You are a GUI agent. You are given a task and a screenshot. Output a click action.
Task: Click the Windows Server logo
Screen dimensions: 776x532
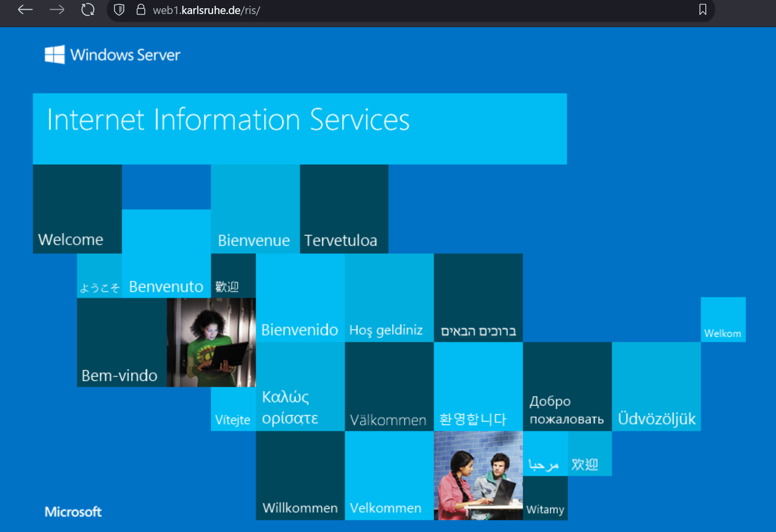pos(112,55)
